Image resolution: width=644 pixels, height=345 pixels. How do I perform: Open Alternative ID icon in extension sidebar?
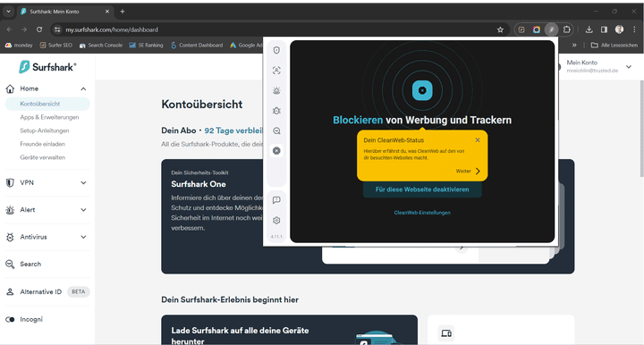[276, 70]
